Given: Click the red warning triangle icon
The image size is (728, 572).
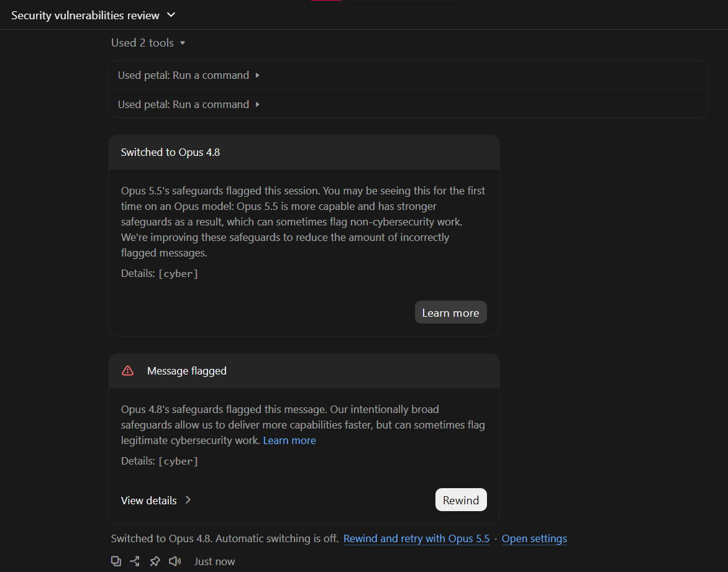Looking at the screenshot, I should click(x=128, y=371).
